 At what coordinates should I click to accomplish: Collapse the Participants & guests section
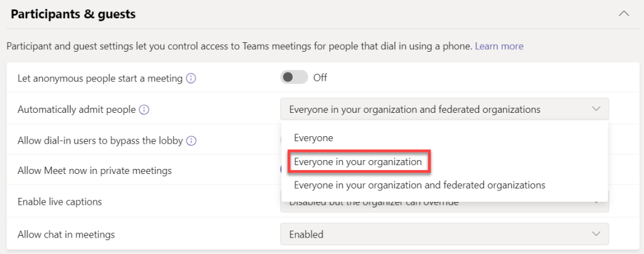pos(623,14)
